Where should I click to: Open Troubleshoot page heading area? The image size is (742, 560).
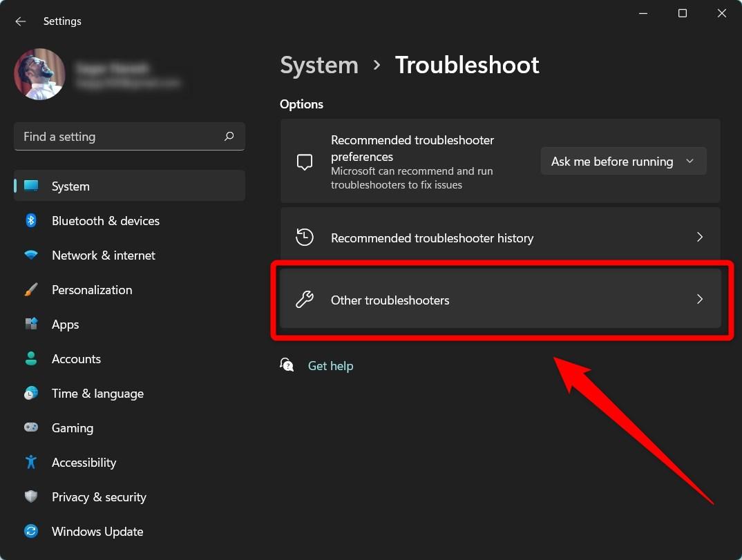pyautogui.click(x=467, y=64)
